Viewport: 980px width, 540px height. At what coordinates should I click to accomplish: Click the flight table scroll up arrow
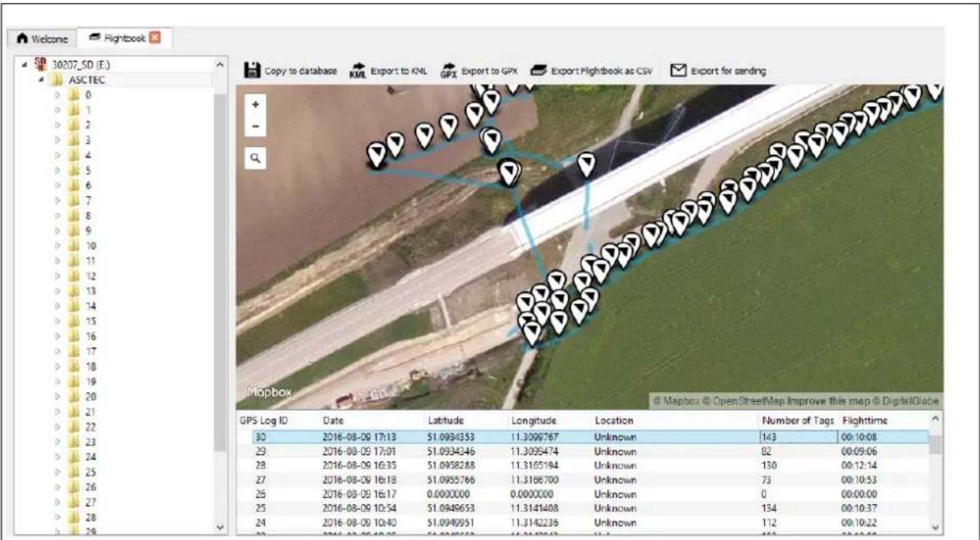click(936, 420)
